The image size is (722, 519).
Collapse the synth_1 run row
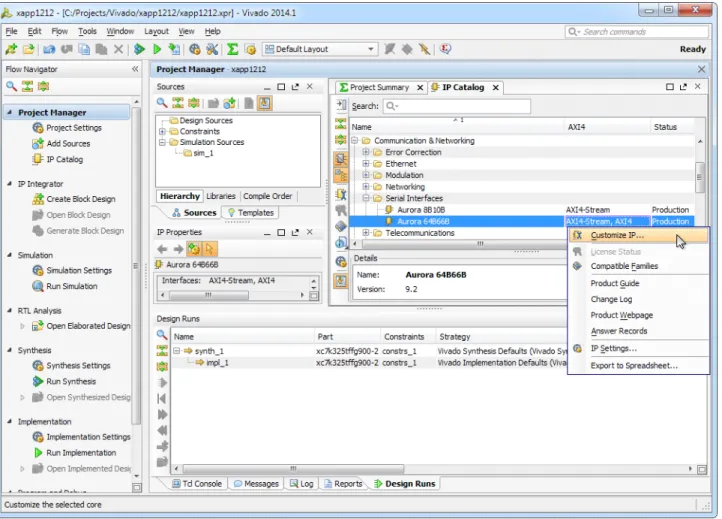click(x=177, y=351)
